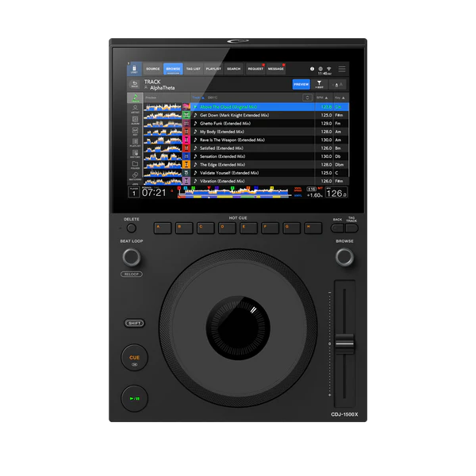Toggle the blue PREVIEW button
This screenshot has height=476, width=476.
301,84
